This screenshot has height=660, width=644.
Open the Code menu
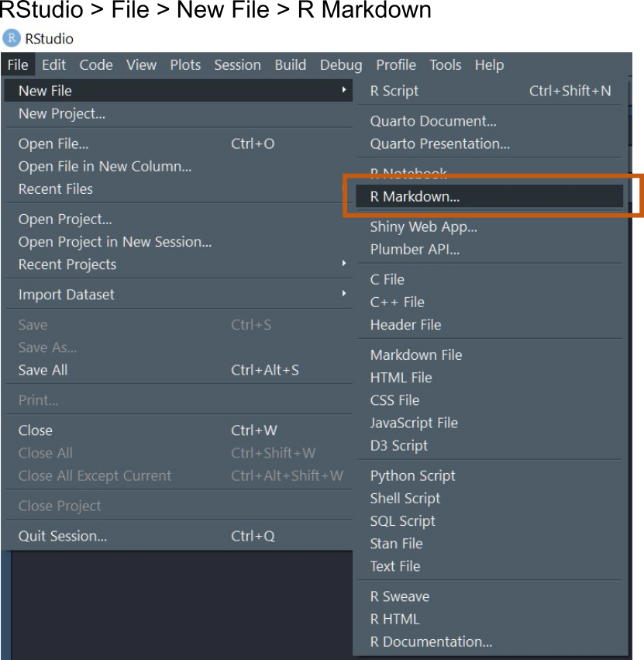click(x=96, y=65)
